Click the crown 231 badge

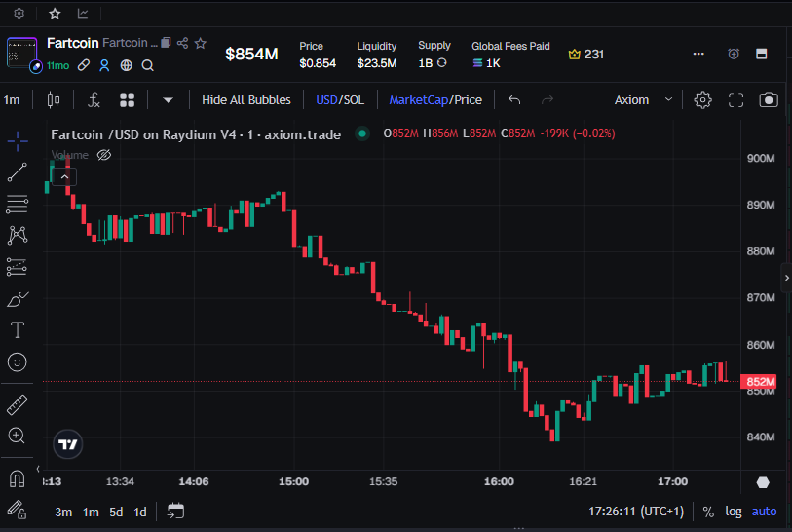pos(585,54)
